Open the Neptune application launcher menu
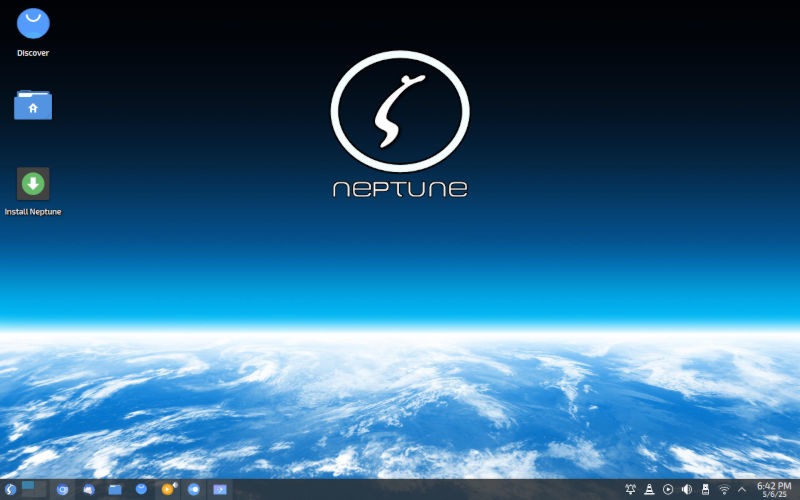 click(10, 490)
